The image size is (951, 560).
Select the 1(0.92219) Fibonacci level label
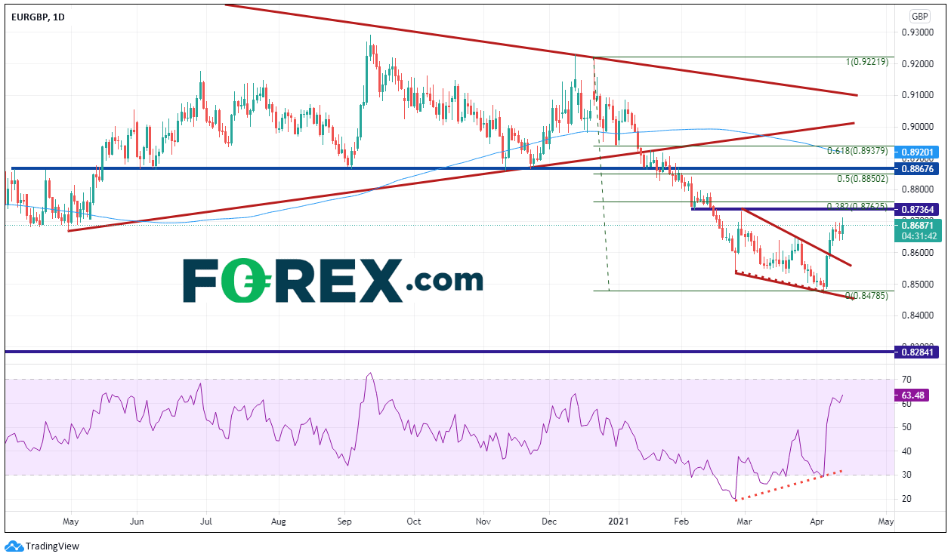[x=866, y=62]
